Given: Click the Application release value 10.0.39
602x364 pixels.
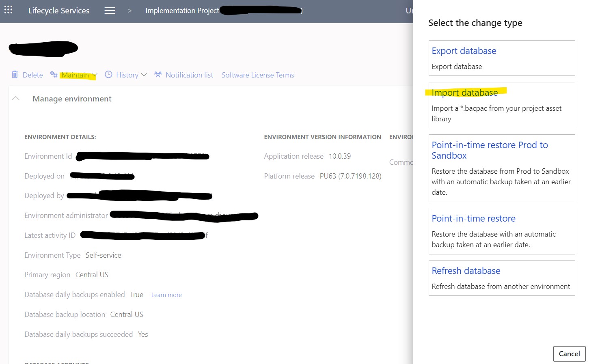Looking at the screenshot, I should coord(340,156).
